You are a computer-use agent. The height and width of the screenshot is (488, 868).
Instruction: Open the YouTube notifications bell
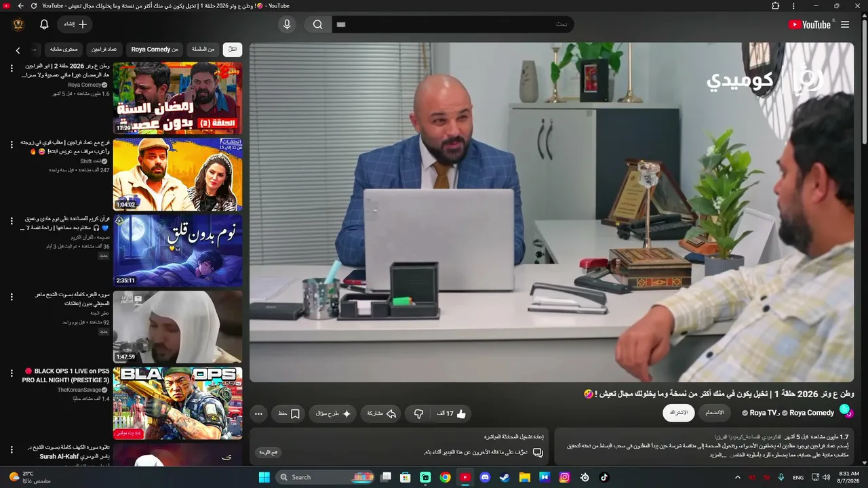point(44,24)
